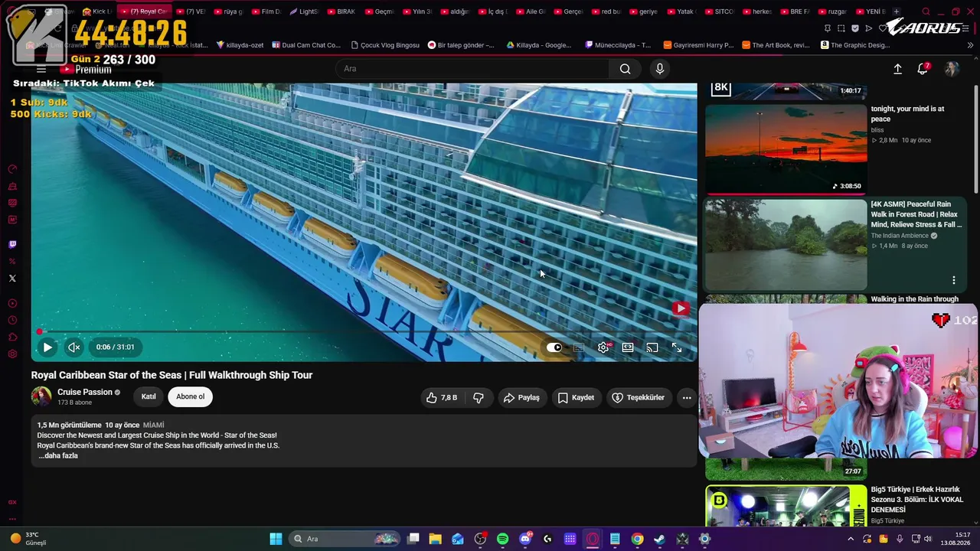Open Spotify from the taskbar
980x551 pixels.
(x=502, y=539)
